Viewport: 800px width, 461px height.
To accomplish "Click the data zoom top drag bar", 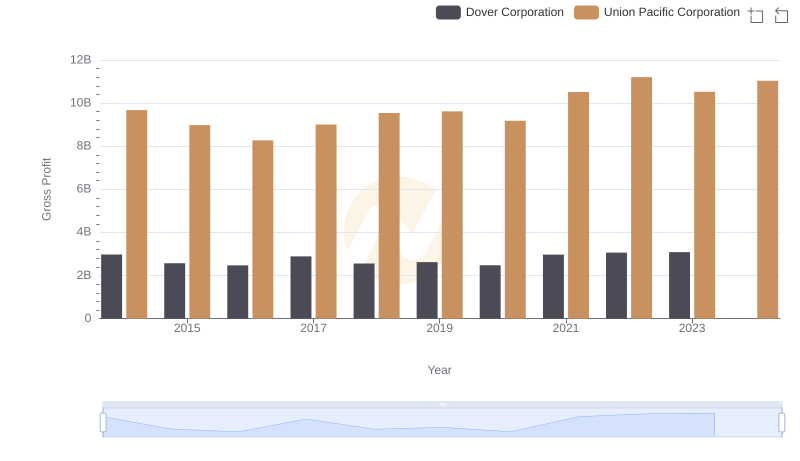I will (x=442, y=404).
